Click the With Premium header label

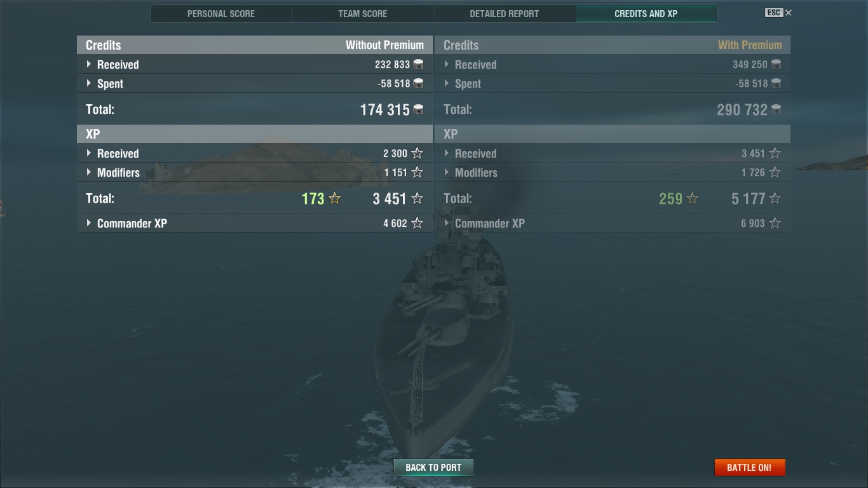click(x=750, y=45)
